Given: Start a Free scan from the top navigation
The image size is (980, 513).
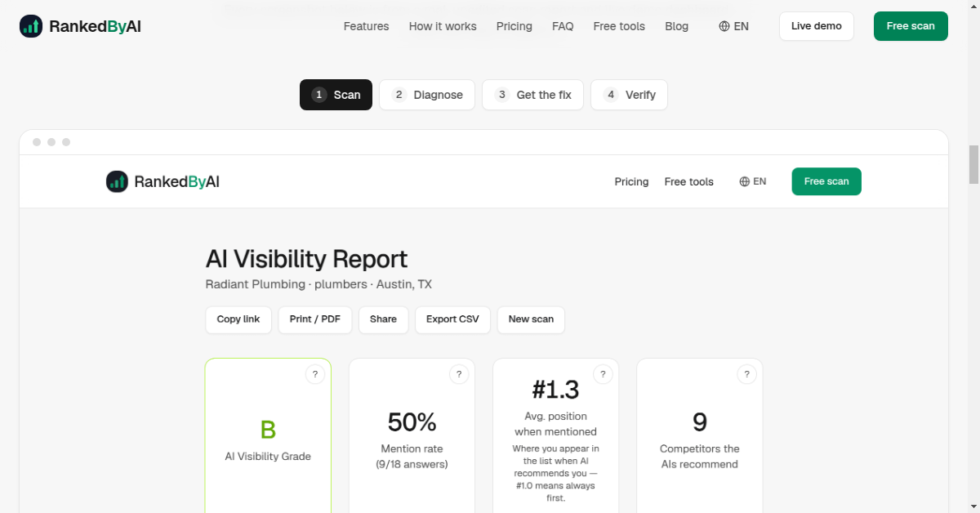Looking at the screenshot, I should (x=911, y=26).
